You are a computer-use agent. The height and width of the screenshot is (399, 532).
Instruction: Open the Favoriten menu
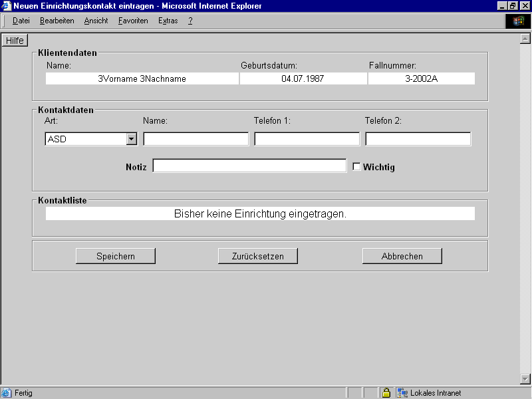(x=133, y=21)
